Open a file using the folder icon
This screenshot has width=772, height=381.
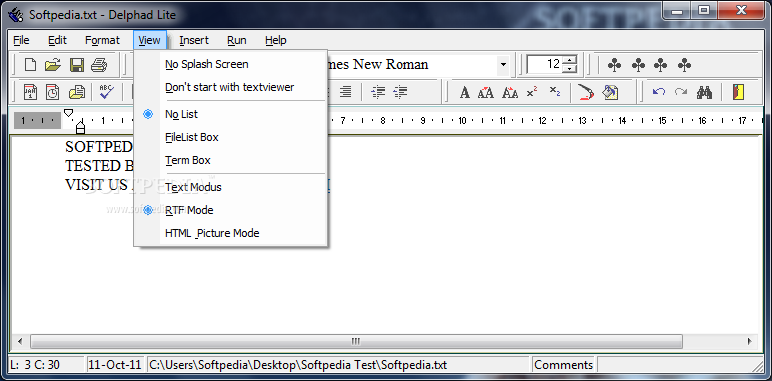[52, 64]
